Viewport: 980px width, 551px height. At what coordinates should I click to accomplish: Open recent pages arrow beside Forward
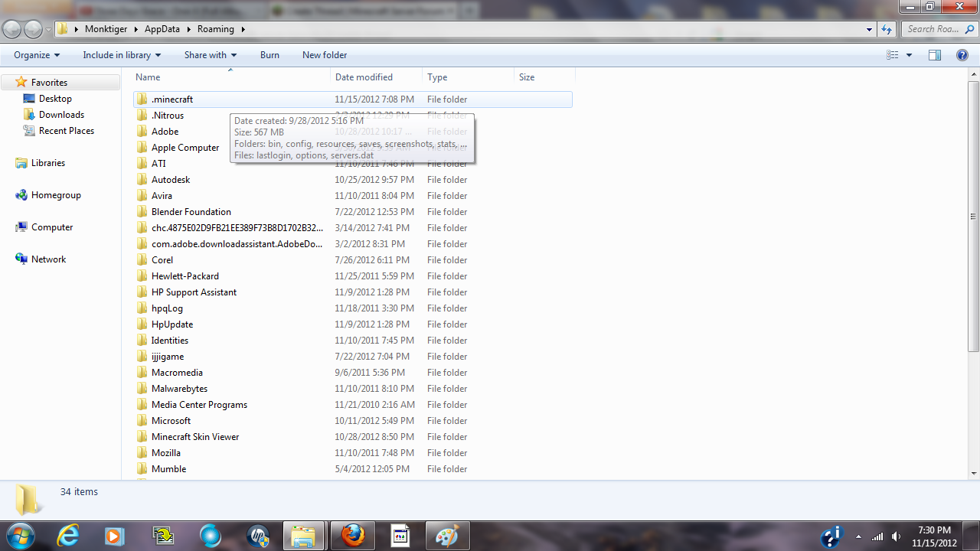click(49, 30)
